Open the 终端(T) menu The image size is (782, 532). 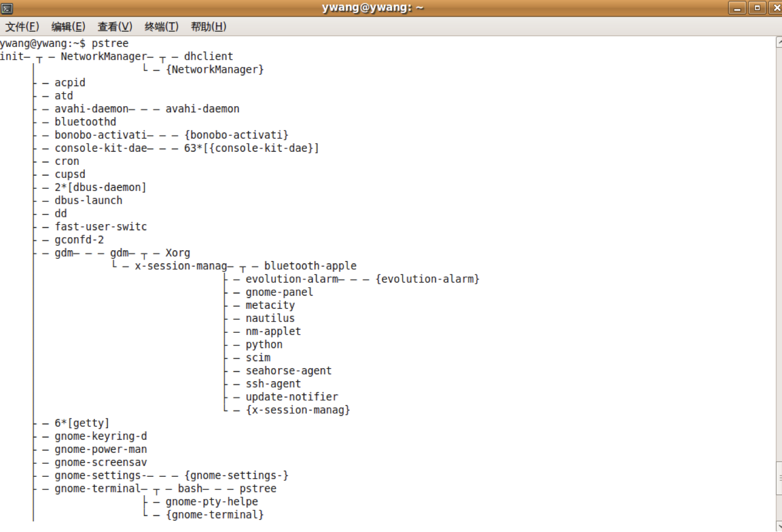(162, 27)
